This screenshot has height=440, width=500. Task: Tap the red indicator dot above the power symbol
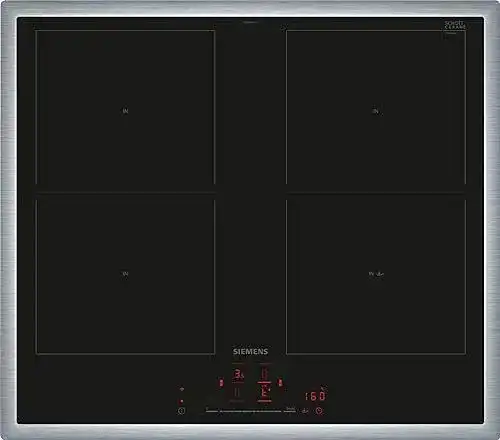pyautogui.click(x=181, y=401)
